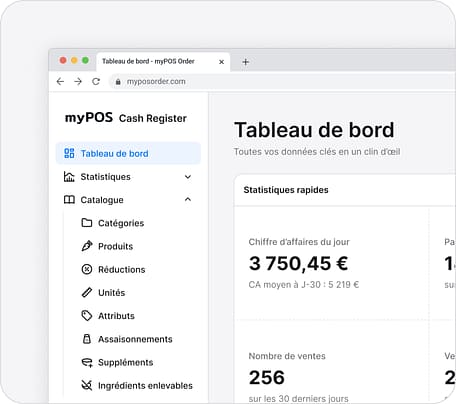Click the 3 750,45 € revenue value
The width and height of the screenshot is (456, 404).
pos(298,263)
